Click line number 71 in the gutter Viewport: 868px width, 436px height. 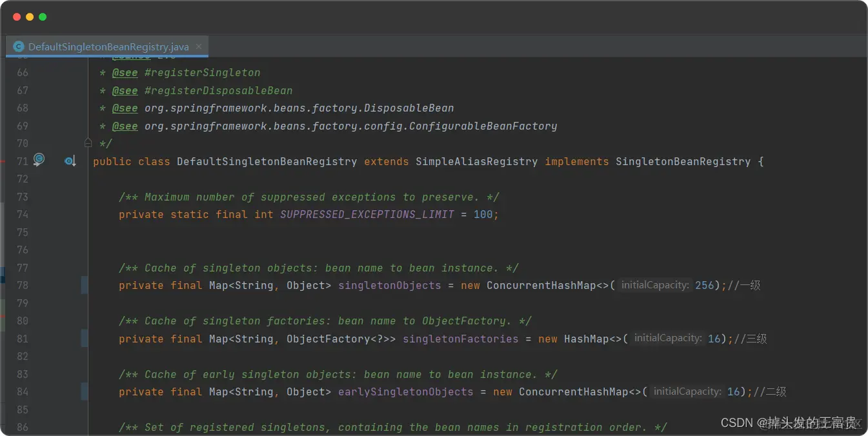click(x=23, y=161)
